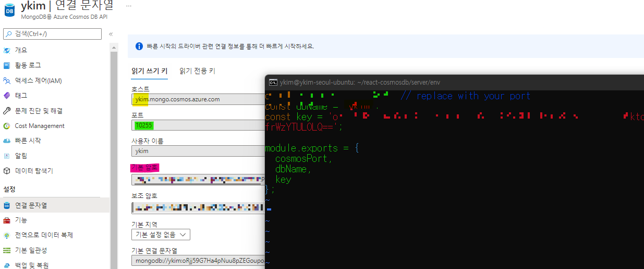The image size is (644, 269).
Task: Click the 기본 일관성 bars icon
Action: [7, 251]
